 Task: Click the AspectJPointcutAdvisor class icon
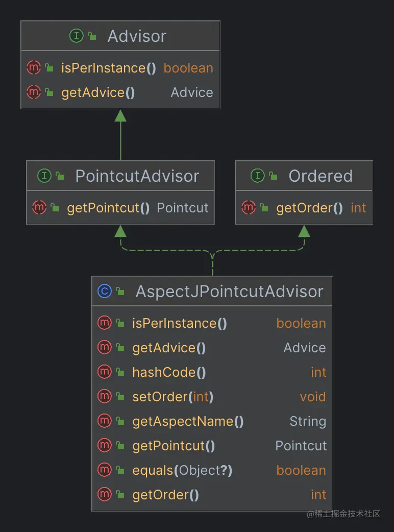coord(104,292)
